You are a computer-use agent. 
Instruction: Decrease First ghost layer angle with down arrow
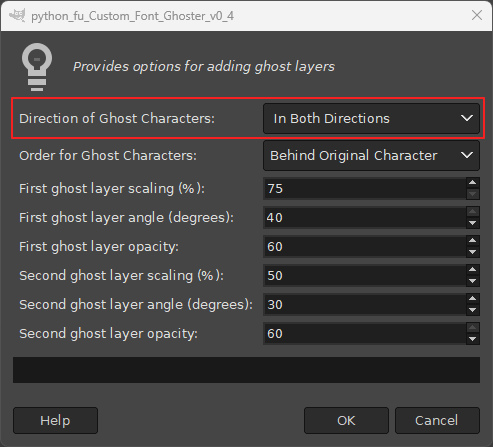pyautogui.click(x=473, y=223)
